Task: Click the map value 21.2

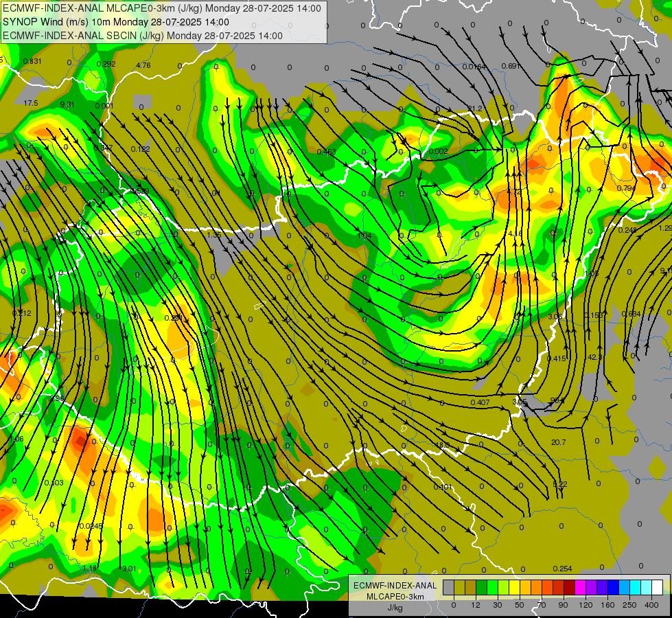Action: 474,108
